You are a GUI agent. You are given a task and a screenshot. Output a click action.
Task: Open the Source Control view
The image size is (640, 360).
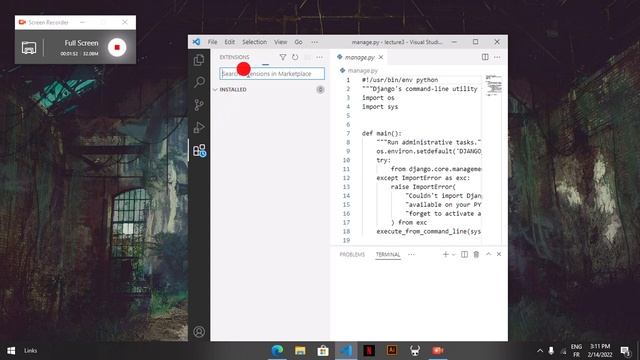click(x=199, y=105)
